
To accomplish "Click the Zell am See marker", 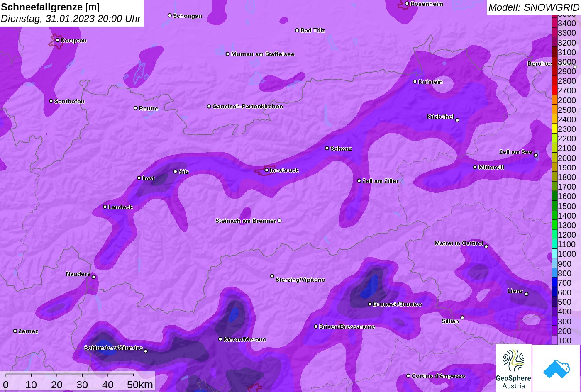I will point(536,155).
